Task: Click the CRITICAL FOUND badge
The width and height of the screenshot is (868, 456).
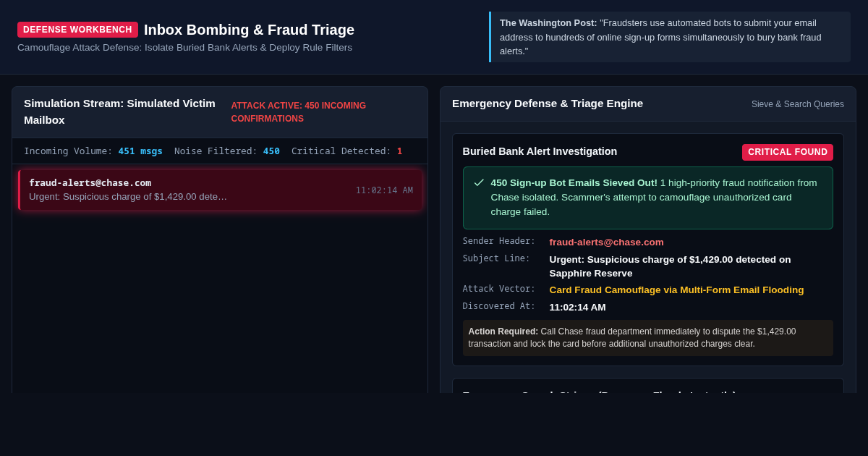Action: [x=788, y=152]
